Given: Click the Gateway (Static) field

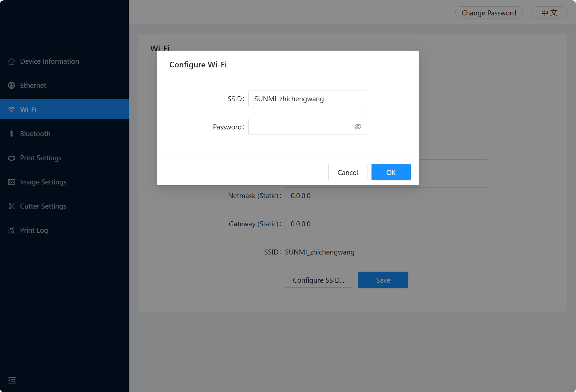Looking at the screenshot, I should tap(386, 224).
